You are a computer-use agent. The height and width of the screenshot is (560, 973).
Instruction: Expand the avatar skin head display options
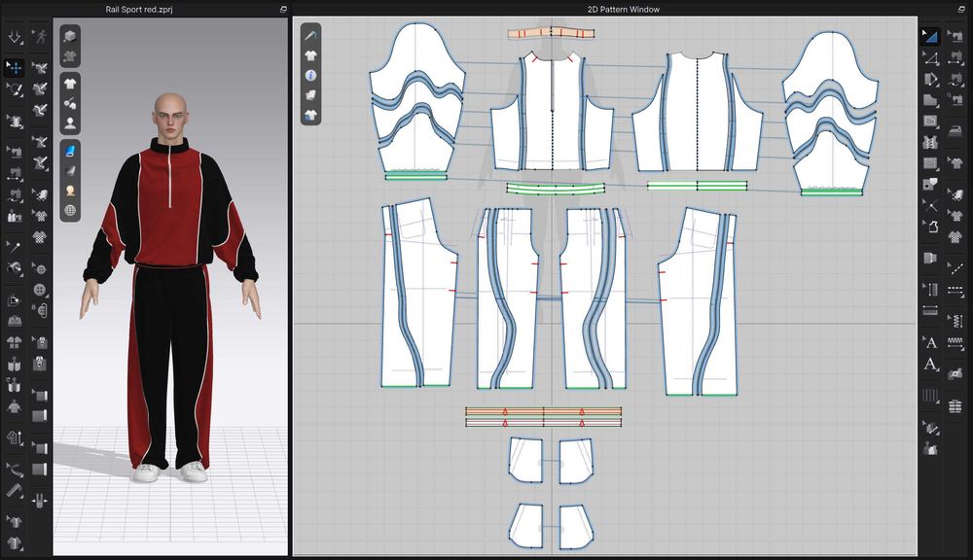70,191
